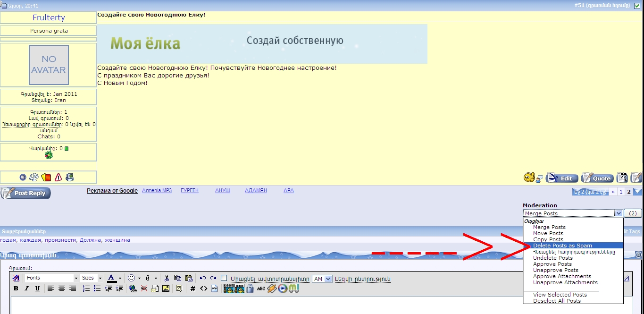The width and height of the screenshot is (644, 314).
Task: Click the multi-quote icon beside Quote
Action: [x=622, y=178]
